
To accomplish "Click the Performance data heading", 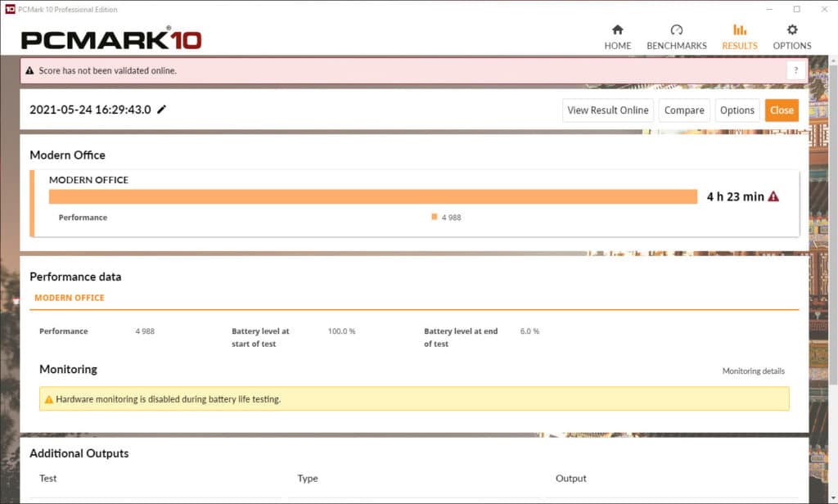I will (x=75, y=277).
